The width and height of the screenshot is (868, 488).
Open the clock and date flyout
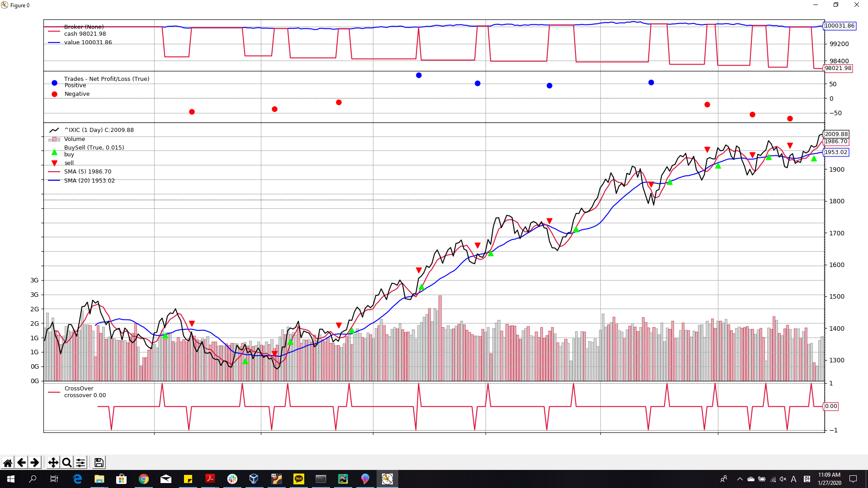coord(829,479)
